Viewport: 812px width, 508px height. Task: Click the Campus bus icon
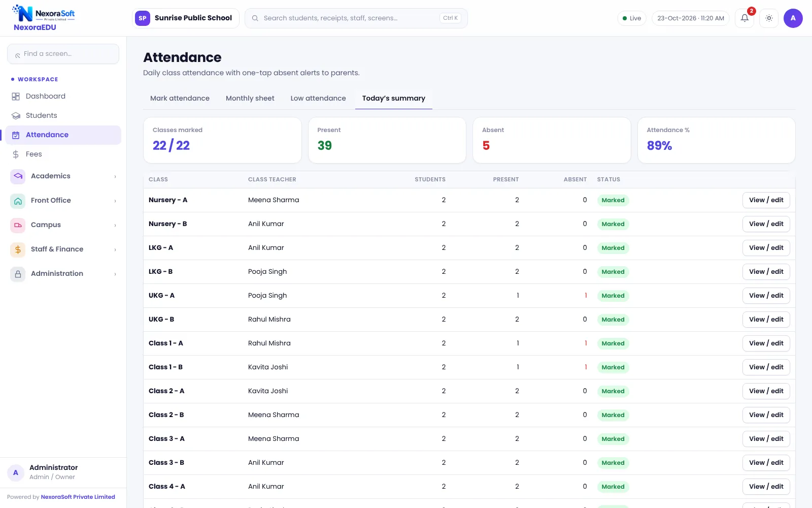point(18,225)
